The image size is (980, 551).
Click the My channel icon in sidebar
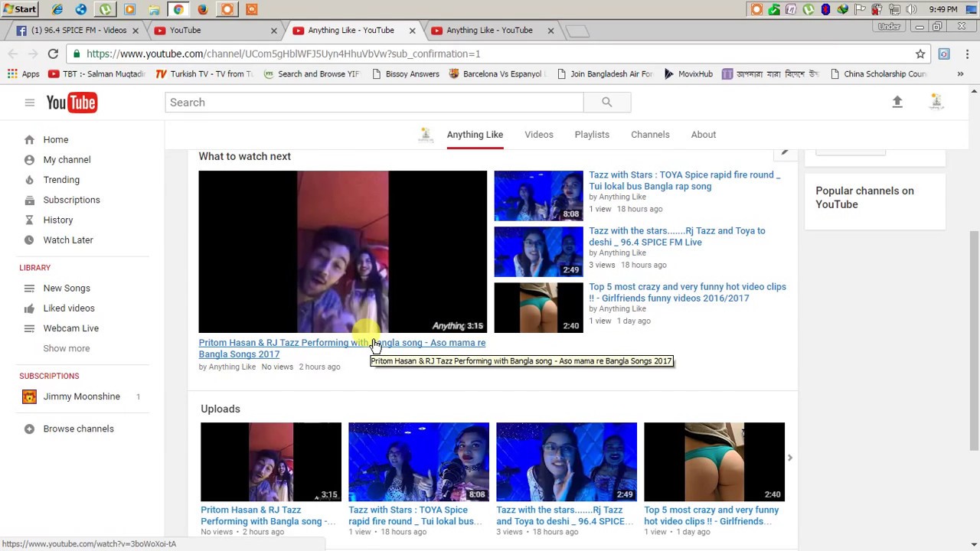tap(29, 160)
